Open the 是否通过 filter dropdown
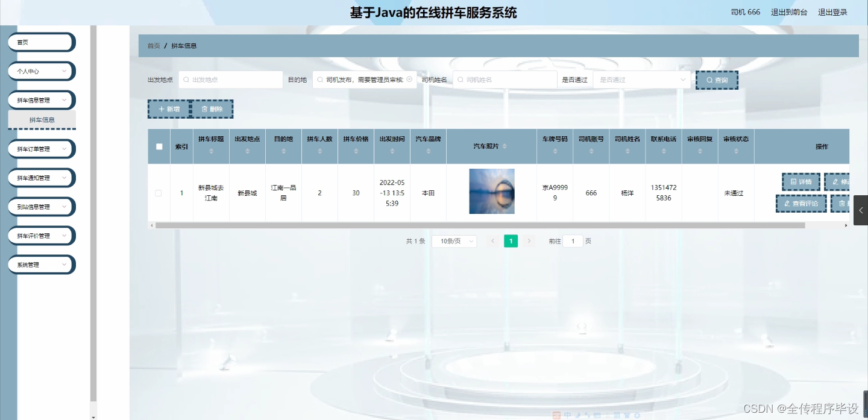Screen dimensions: 868x420 (641, 80)
